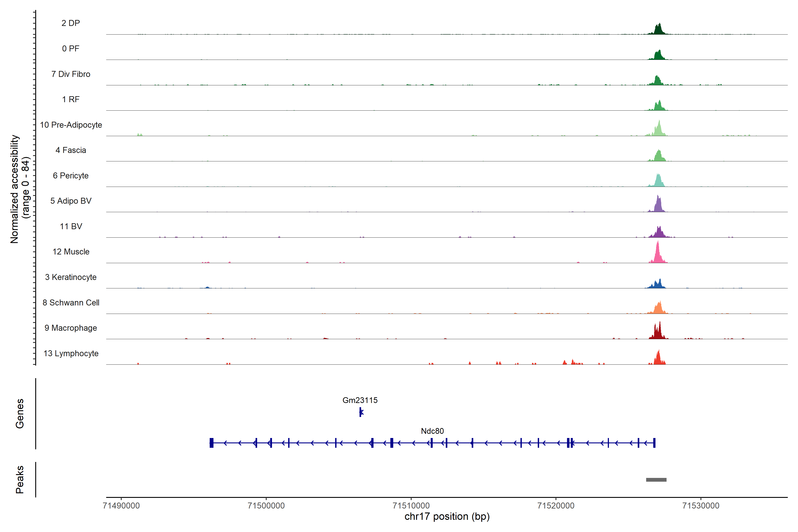
Task: Click the Peaks panel label
Action: pos(20,479)
